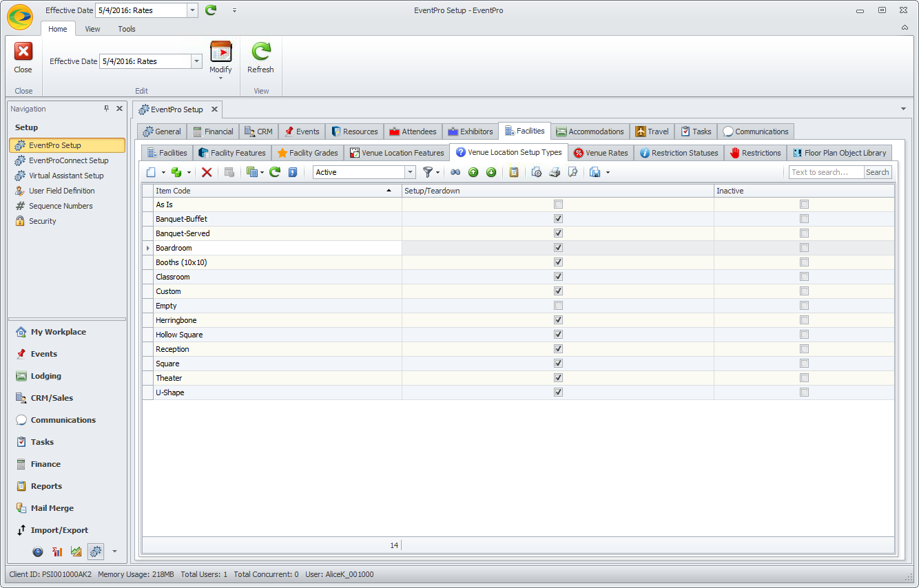Expand export dropdown arrow
This screenshot has height=588, width=919.
pyautogui.click(x=607, y=173)
